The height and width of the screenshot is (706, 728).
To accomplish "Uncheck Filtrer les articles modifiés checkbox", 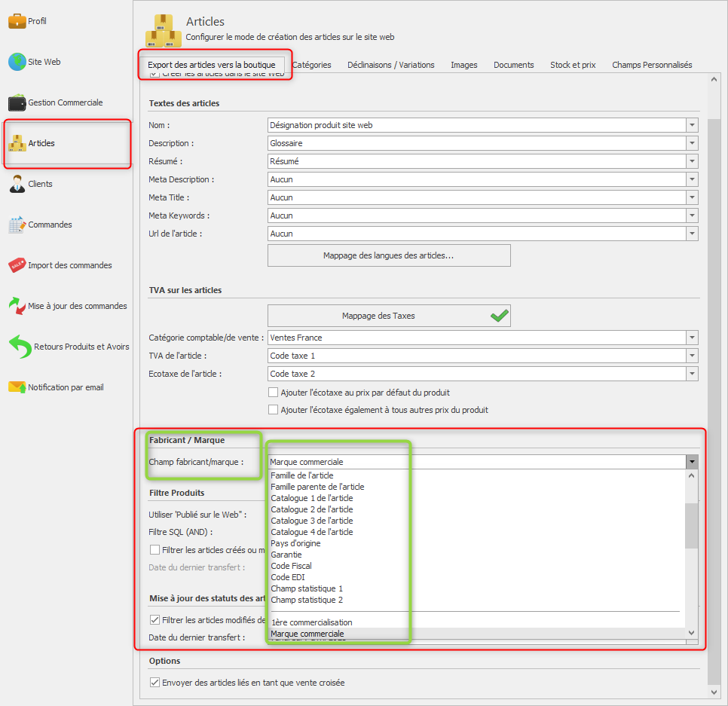I will pos(154,620).
